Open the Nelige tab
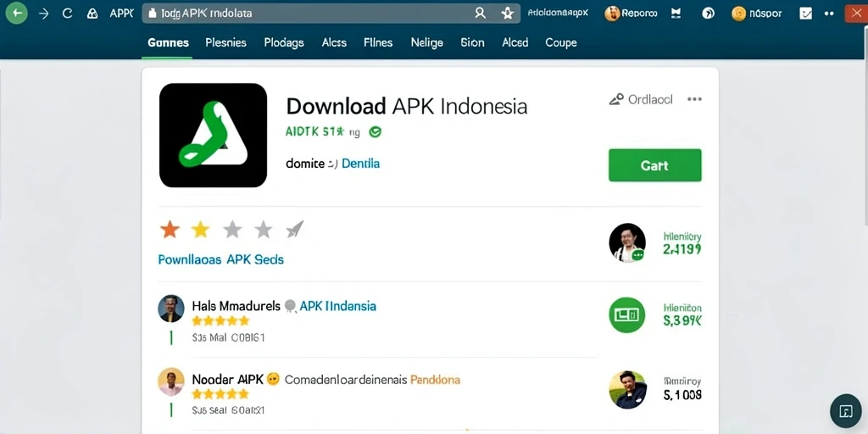 pyautogui.click(x=427, y=42)
